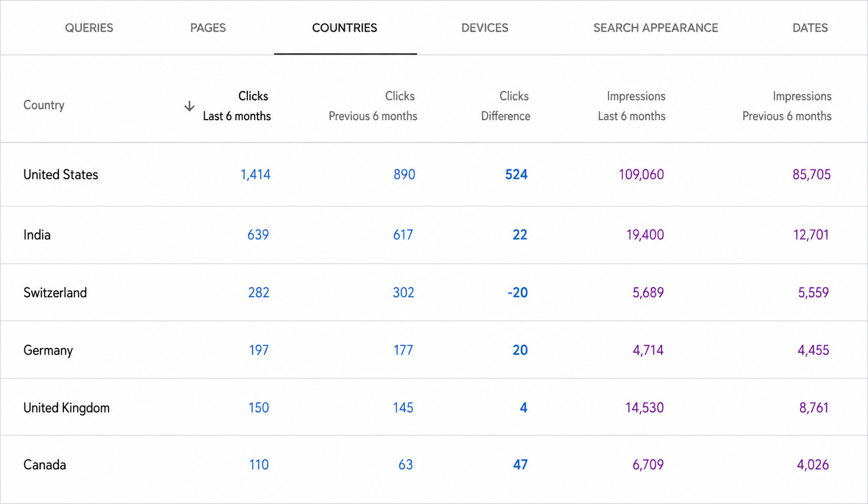Open the Search Appearance tab
This screenshot has height=504, width=868.
pyautogui.click(x=655, y=28)
